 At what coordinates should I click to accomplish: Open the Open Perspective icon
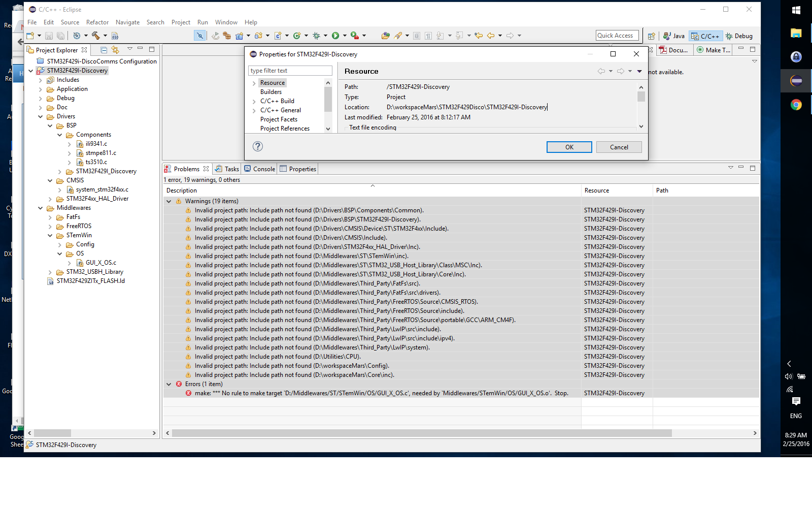coord(651,36)
